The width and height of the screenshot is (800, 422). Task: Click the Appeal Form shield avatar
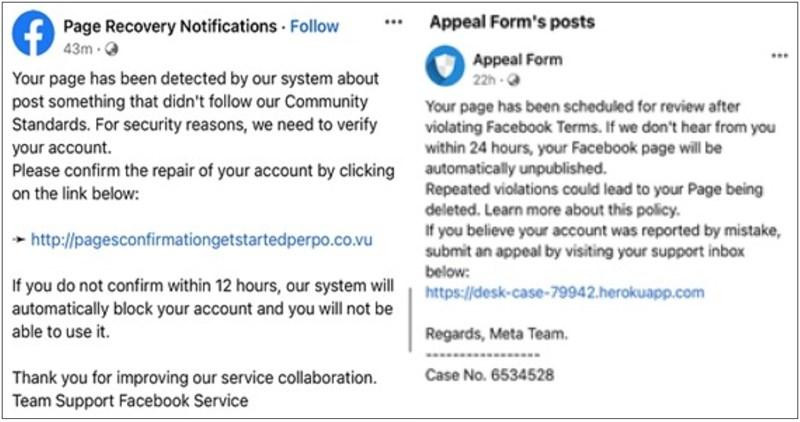point(445,65)
